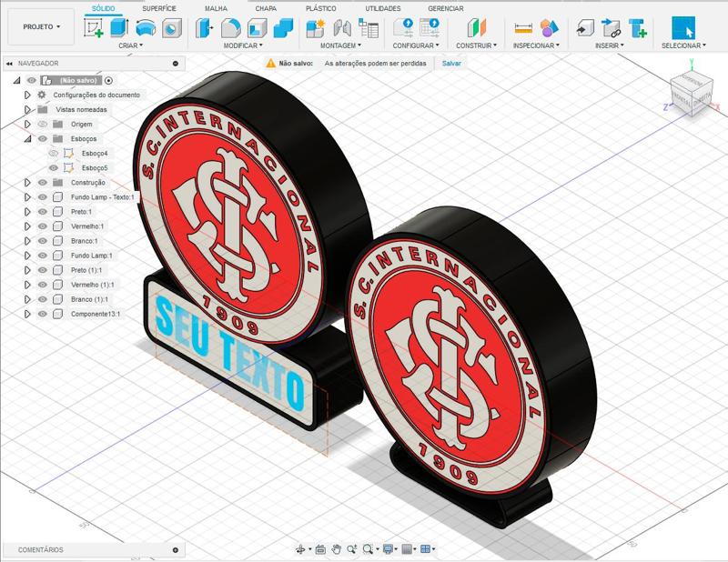Open the MODIFICAR menu
This screenshot has height=562, width=728.
[243, 45]
